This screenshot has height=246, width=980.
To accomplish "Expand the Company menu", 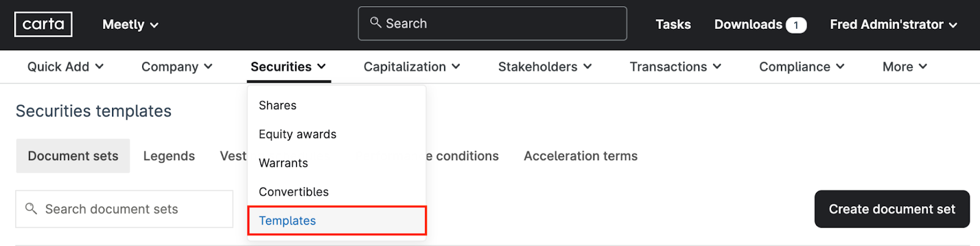I will [x=177, y=67].
